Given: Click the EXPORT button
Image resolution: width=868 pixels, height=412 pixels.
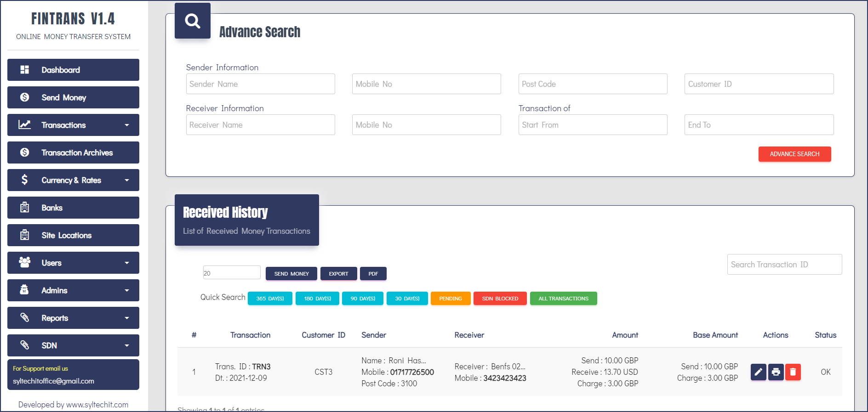Looking at the screenshot, I should [x=338, y=274].
